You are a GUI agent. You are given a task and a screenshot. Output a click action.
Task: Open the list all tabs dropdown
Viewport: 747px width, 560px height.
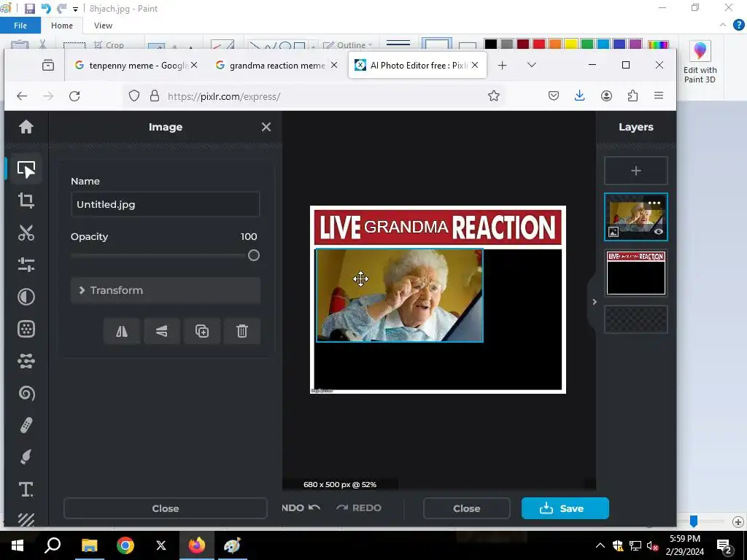532,65
